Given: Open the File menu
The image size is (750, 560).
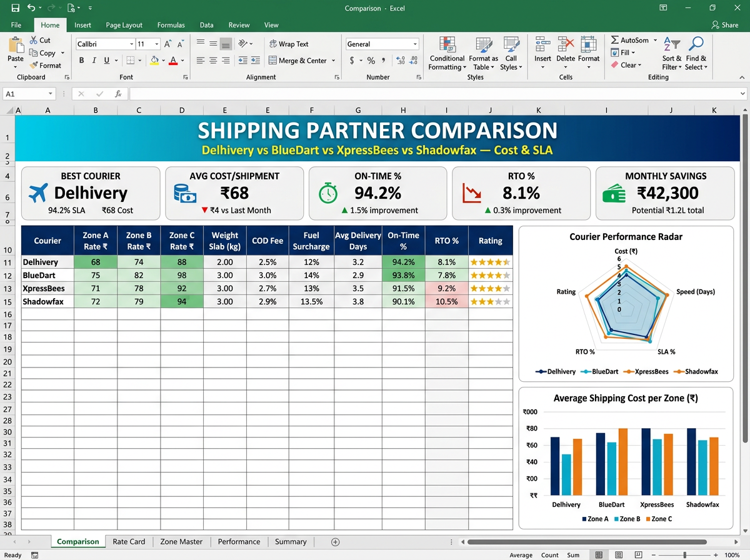Looking at the screenshot, I should tap(16, 25).
